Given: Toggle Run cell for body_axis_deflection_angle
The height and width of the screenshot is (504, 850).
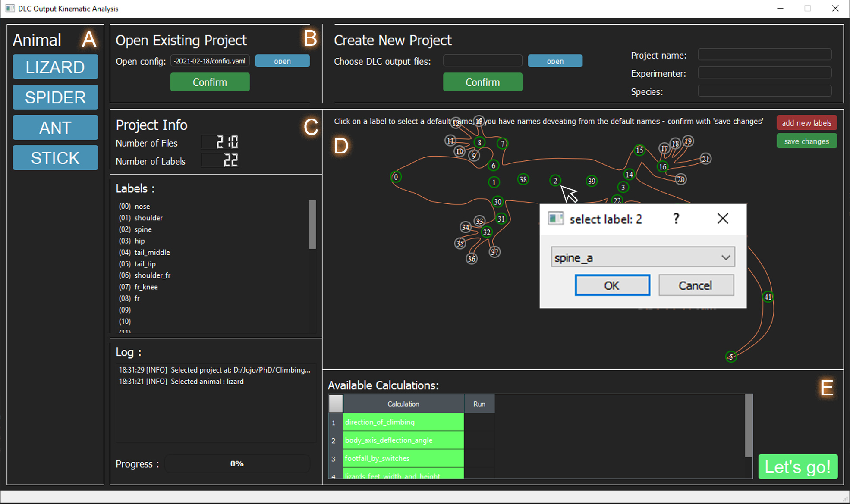Looking at the screenshot, I should 479,440.
